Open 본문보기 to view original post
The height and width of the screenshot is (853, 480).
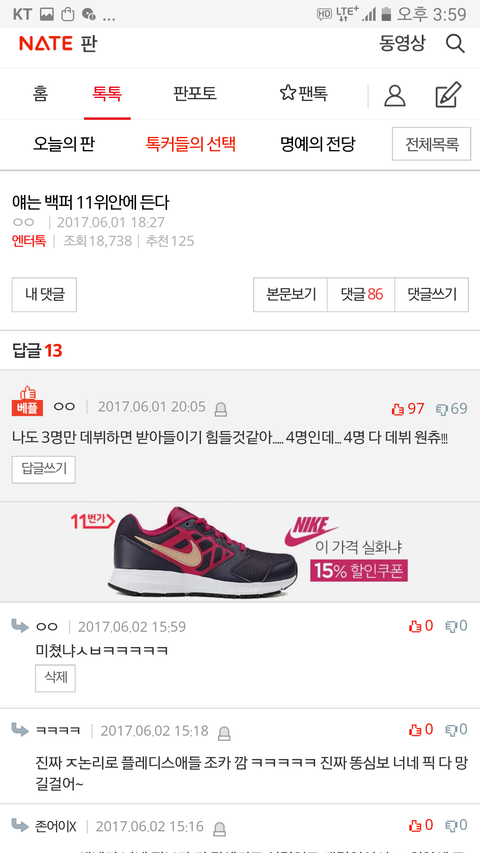291,295
